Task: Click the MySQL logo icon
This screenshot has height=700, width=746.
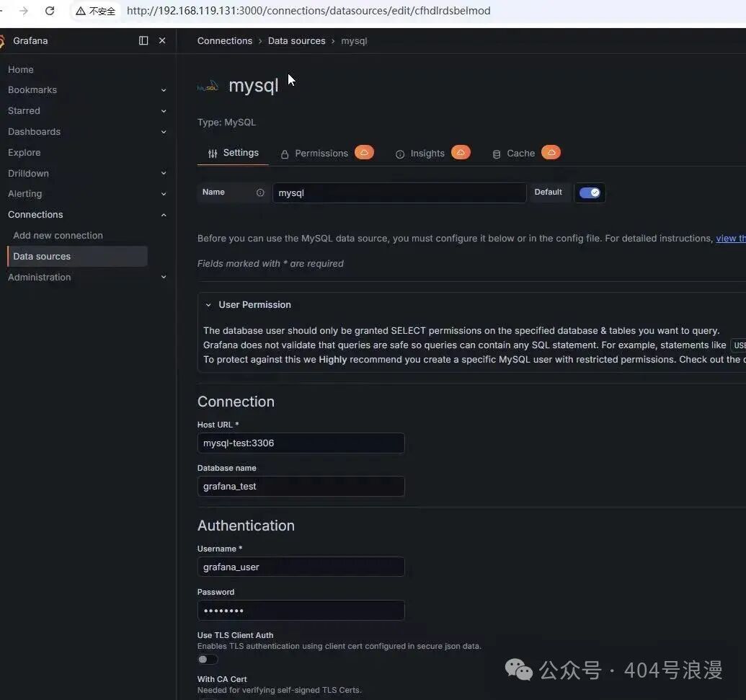Action: [x=208, y=86]
